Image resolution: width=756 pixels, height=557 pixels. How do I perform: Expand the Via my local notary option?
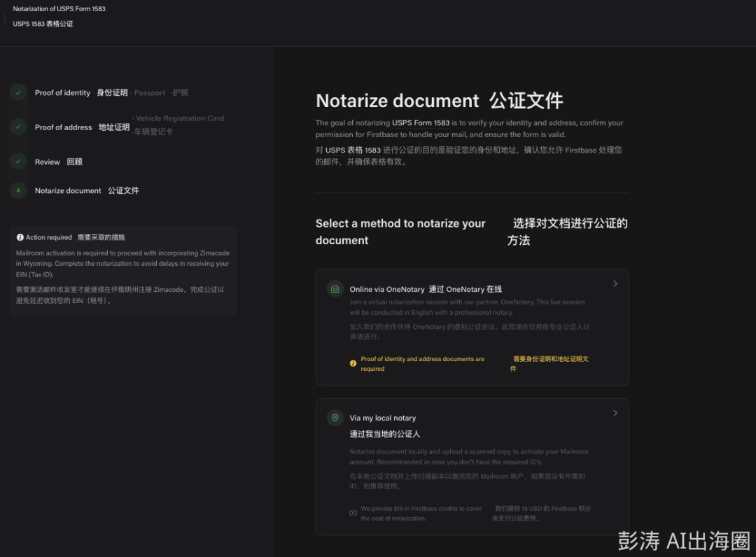pyautogui.click(x=615, y=412)
